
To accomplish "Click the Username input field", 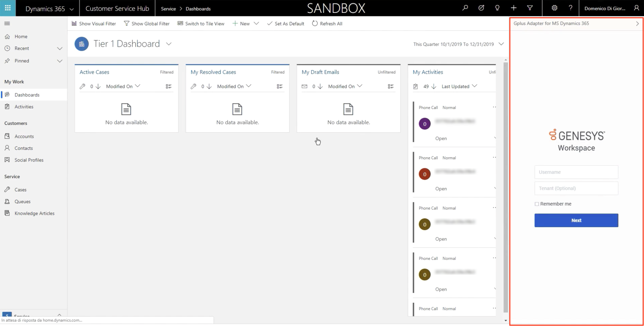I will [576, 172].
